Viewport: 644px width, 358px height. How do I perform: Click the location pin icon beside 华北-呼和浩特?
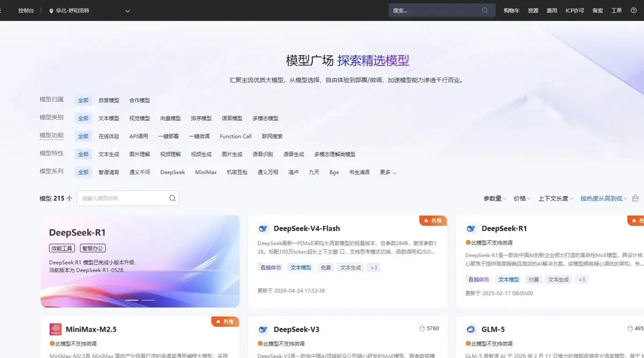(52, 11)
